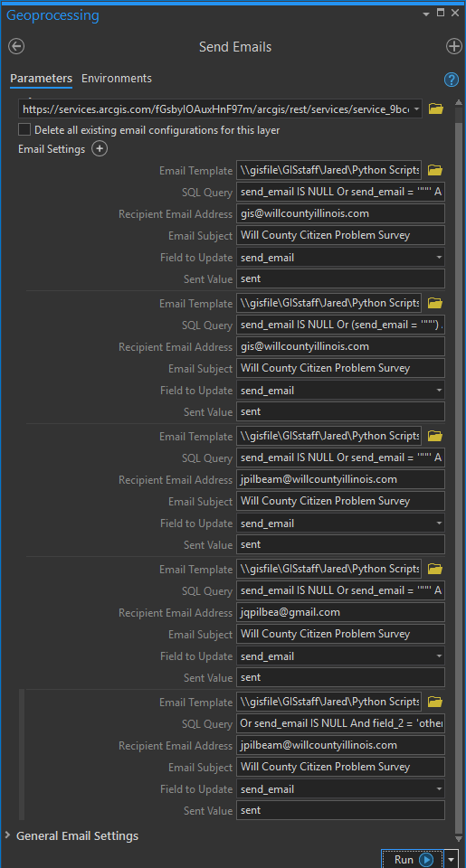
Task: Open third Field to Update dropdown
Action: (440, 524)
